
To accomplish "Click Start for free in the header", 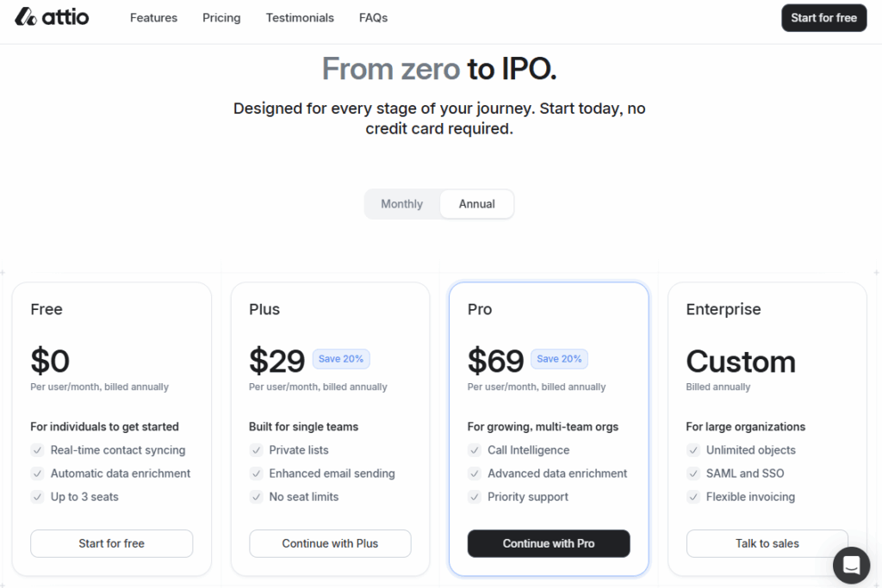I will pos(823,17).
